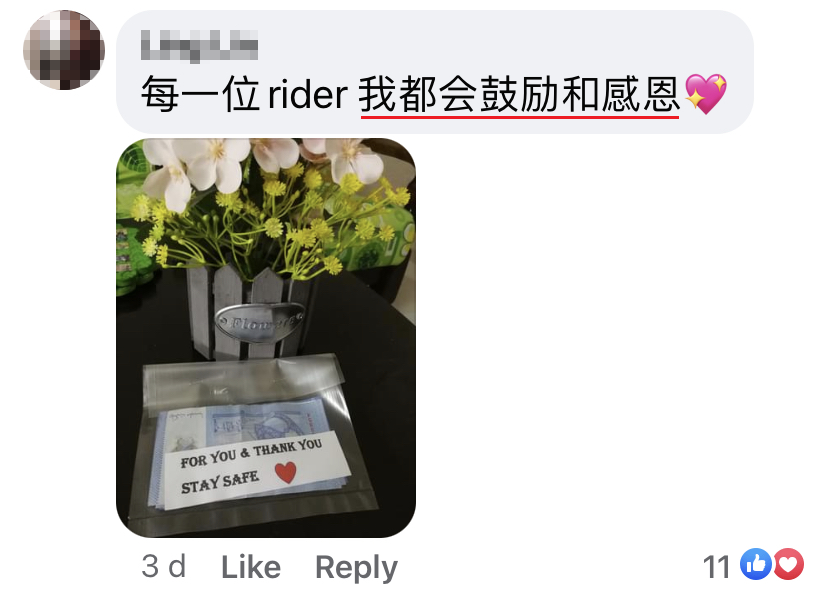
Task: Like this comment
Action: pyautogui.click(x=251, y=567)
